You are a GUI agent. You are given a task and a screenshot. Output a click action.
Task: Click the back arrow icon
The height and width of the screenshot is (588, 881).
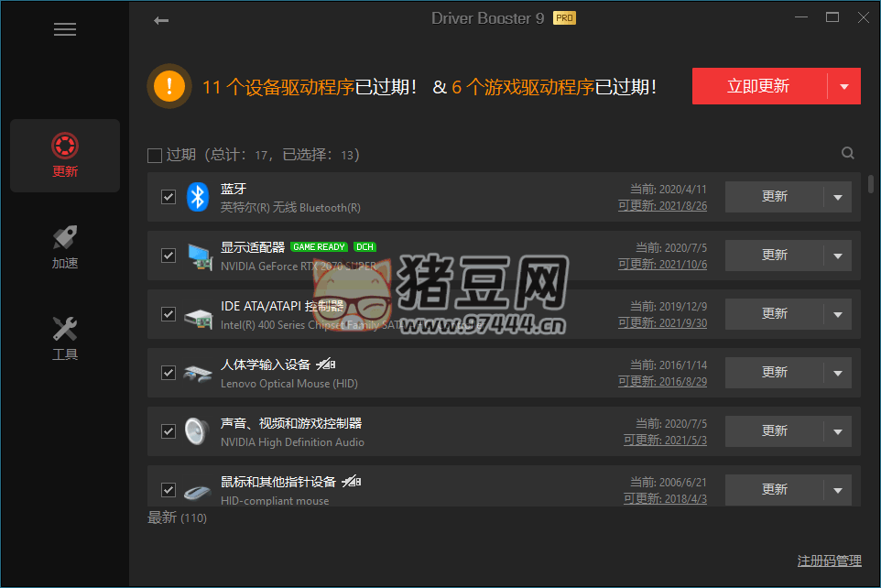pyautogui.click(x=161, y=20)
